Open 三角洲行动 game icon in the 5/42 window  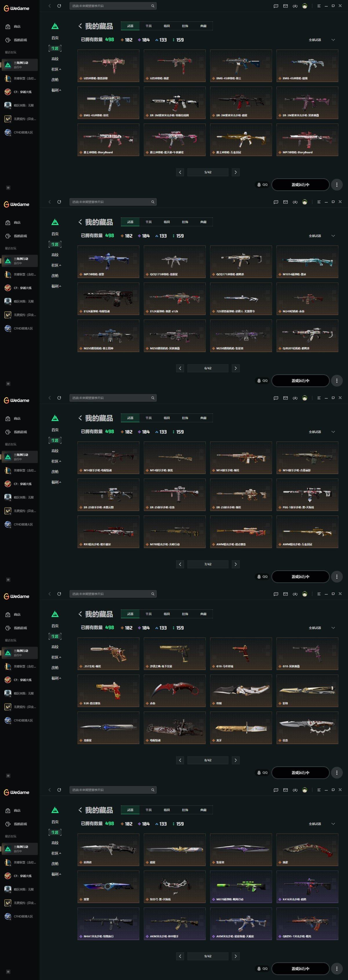pyautogui.click(x=8, y=65)
